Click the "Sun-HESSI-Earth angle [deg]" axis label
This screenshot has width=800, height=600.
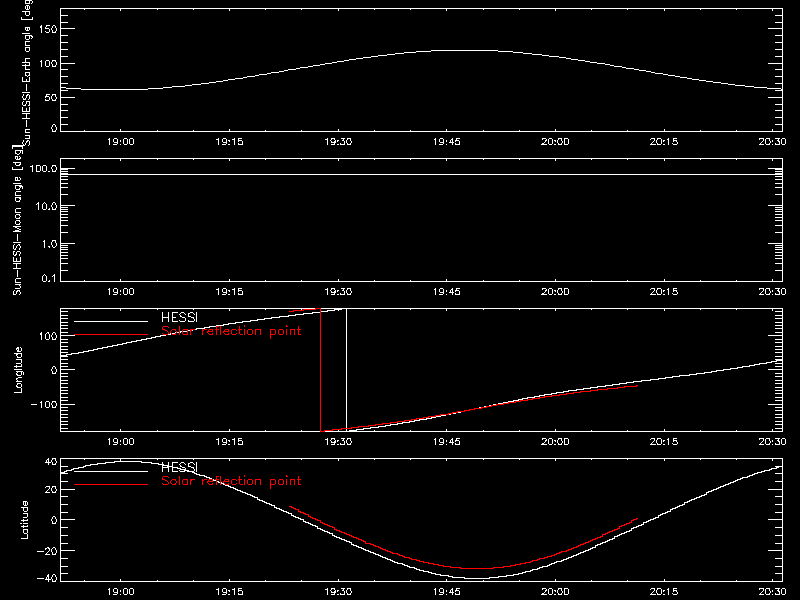coord(27,73)
